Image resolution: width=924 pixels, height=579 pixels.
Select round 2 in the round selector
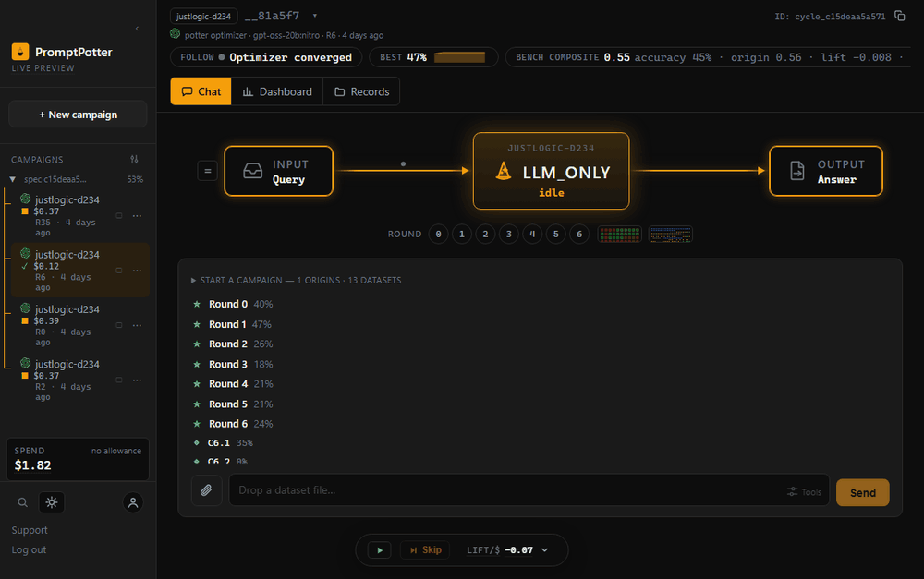(486, 234)
